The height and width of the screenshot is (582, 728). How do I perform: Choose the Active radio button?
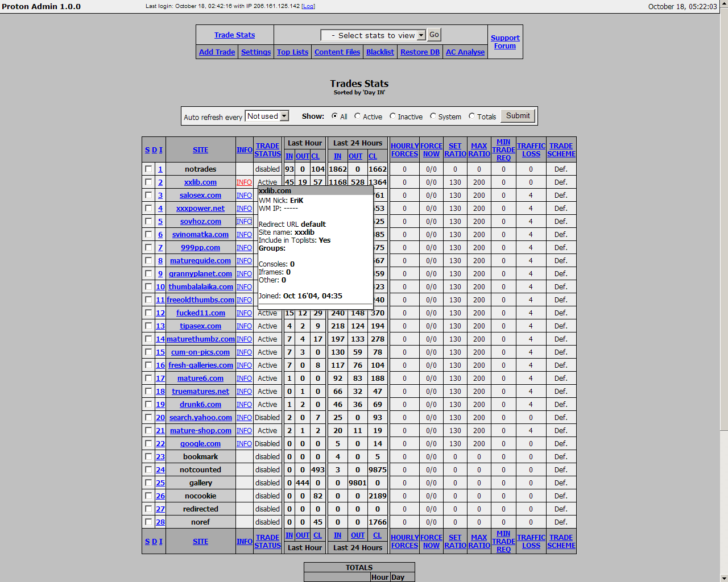point(357,116)
